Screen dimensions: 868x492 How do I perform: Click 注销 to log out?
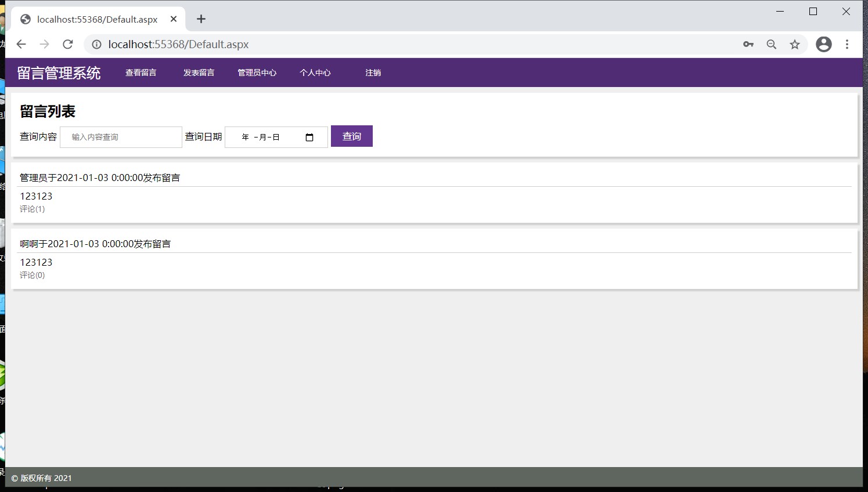pos(373,73)
